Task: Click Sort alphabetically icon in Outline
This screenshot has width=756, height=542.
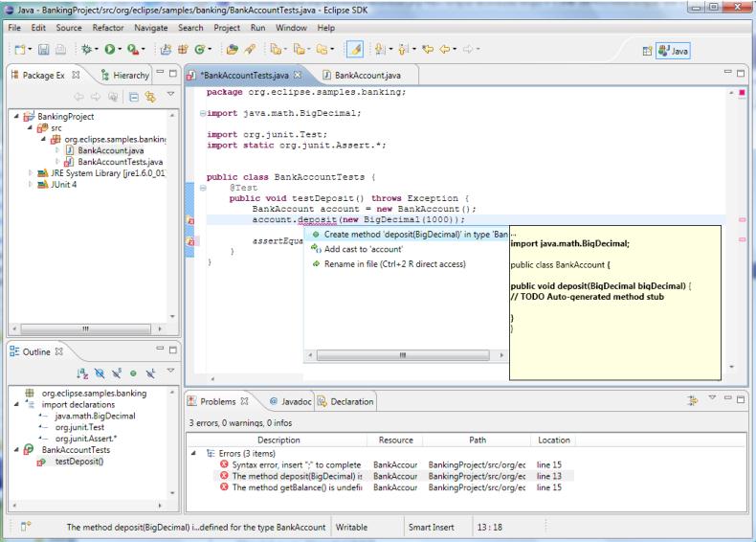Action: (82, 373)
